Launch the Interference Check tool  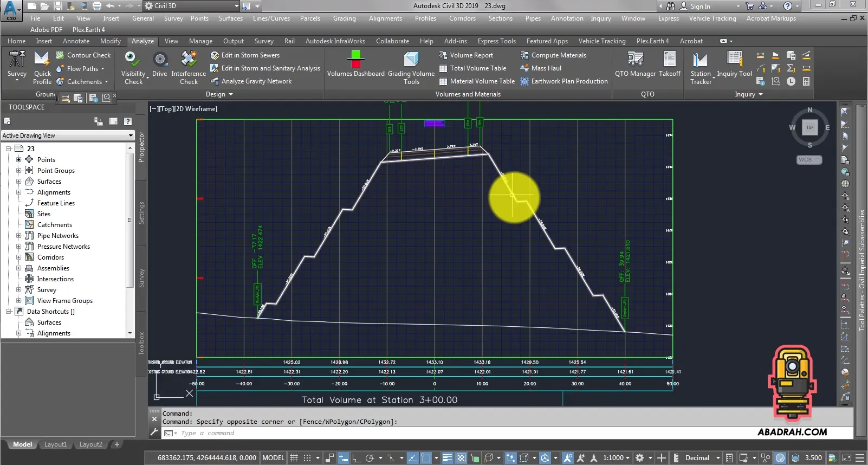coord(189,59)
